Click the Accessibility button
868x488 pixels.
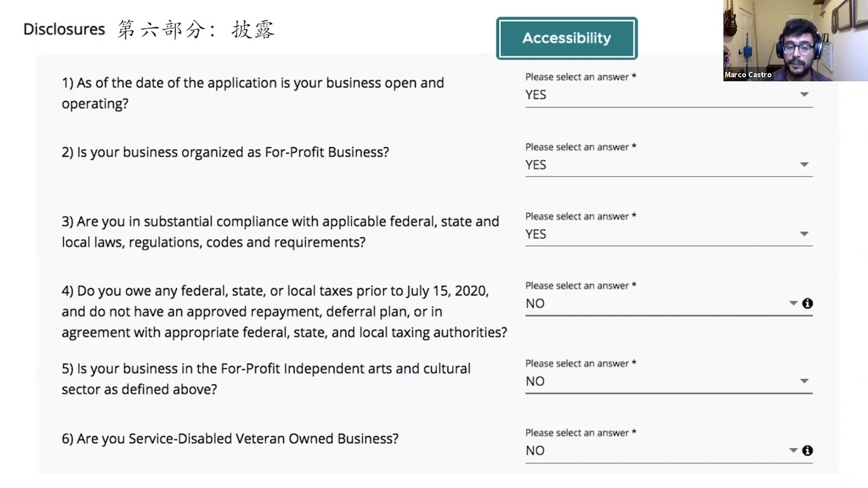pos(567,39)
